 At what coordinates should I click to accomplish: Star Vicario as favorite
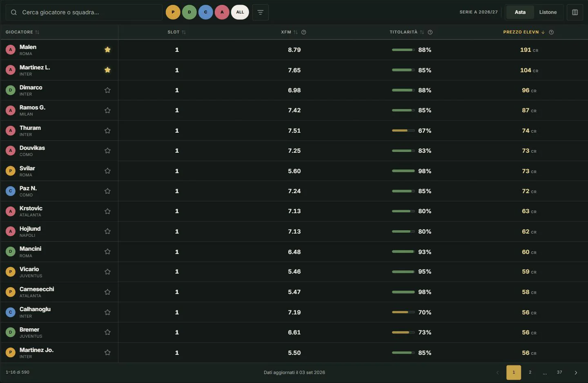pyautogui.click(x=107, y=272)
